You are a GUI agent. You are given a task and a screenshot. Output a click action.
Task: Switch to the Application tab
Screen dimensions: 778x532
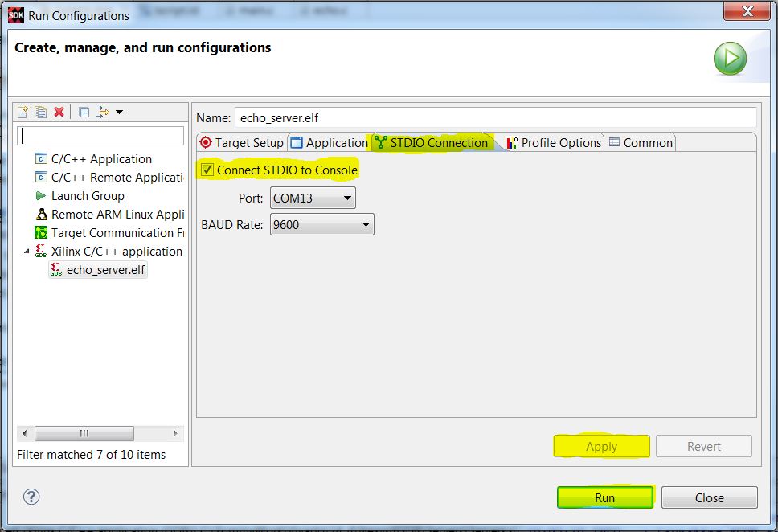(x=330, y=143)
